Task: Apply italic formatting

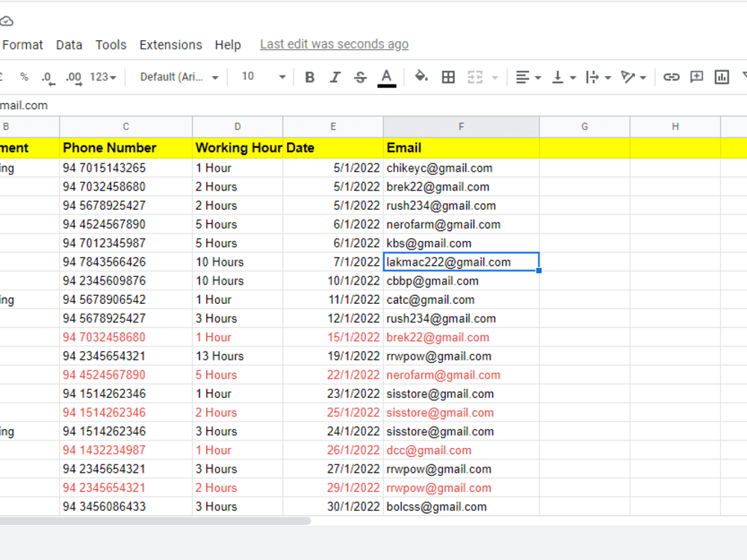Action: (335, 77)
